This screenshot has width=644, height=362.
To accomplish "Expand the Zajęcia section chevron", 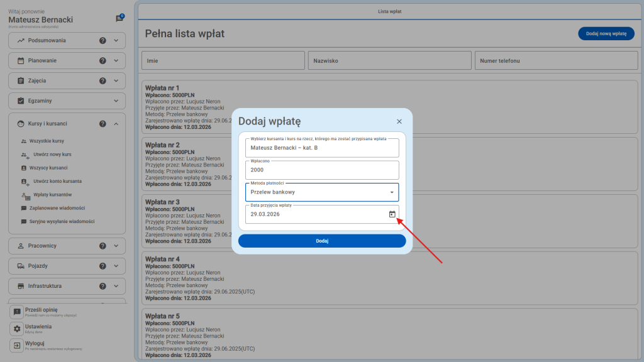I will click(116, 81).
